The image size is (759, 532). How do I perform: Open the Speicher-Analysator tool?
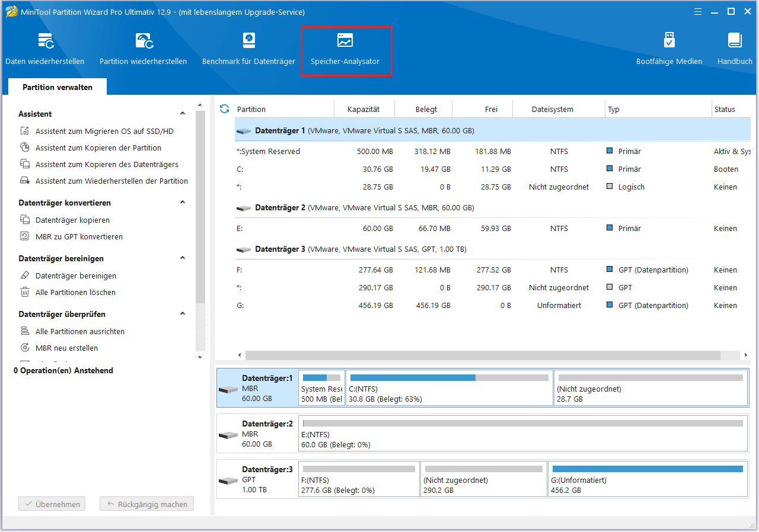point(345,50)
